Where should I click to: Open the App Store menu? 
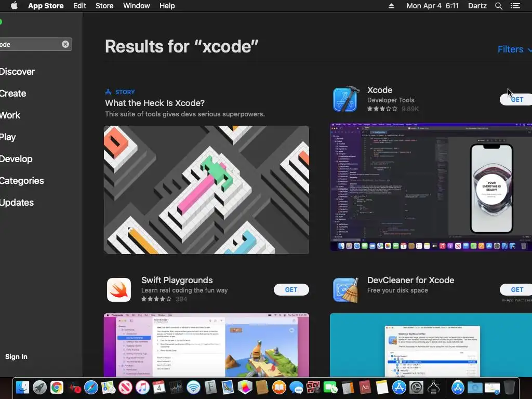46,6
